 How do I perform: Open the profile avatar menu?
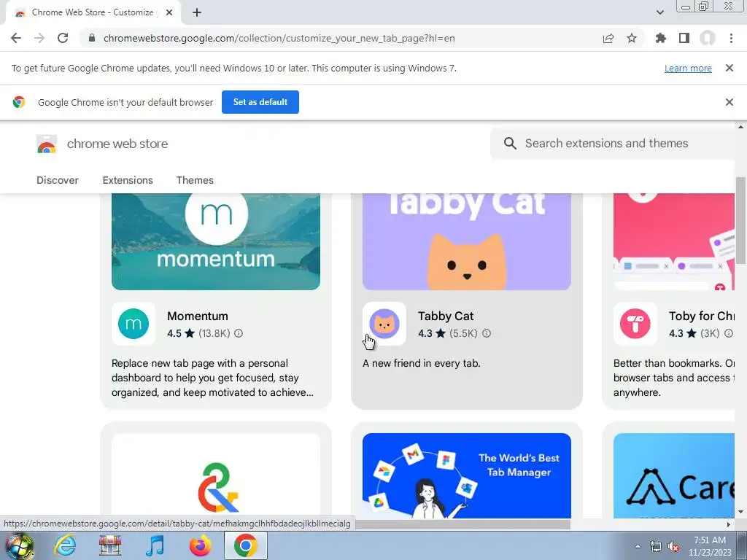click(x=708, y=38)
